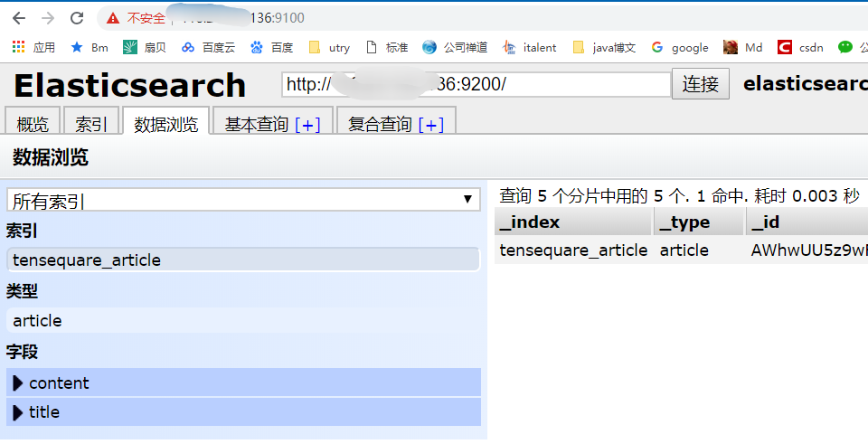Image resolution: width=868 pixels, height=444 pixels.
Task: Click the tensequare_article result cell
Action: pyautogui.click(x=573, y=250)
